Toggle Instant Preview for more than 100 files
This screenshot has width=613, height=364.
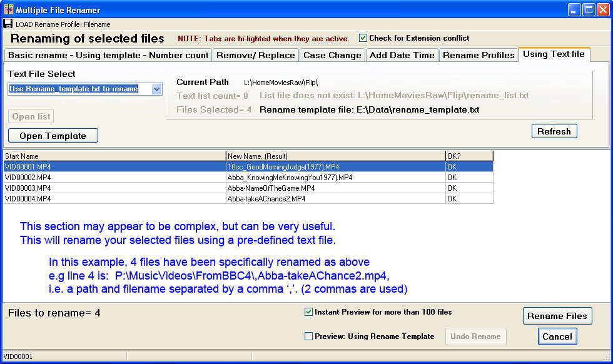click(308, 312)
